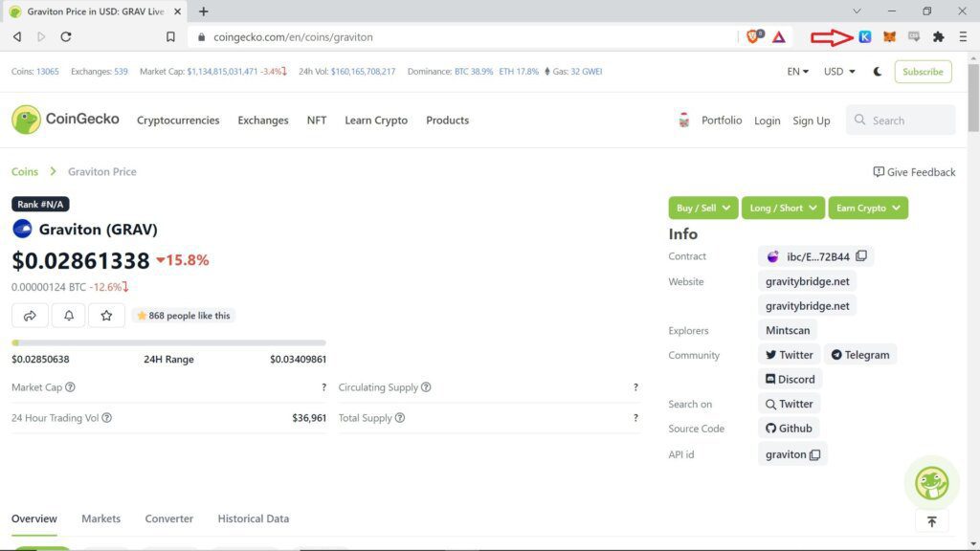Click Circulating Supply info icon

click(426, 387)
